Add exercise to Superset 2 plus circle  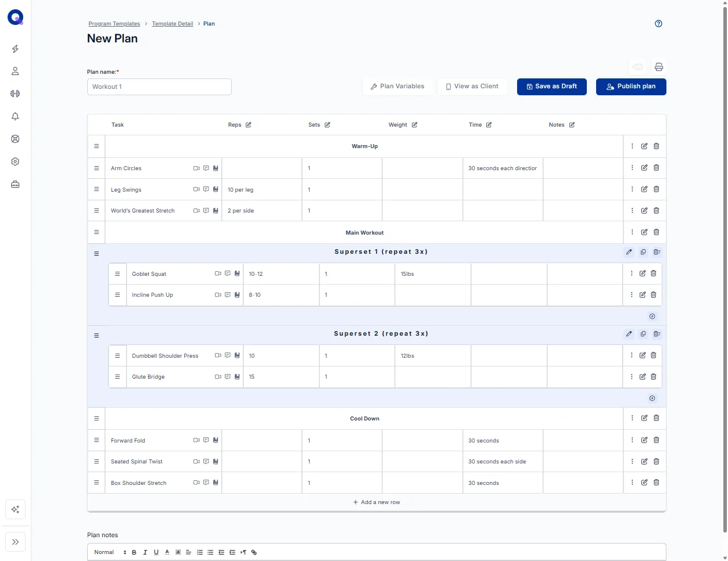click(652, 398)
